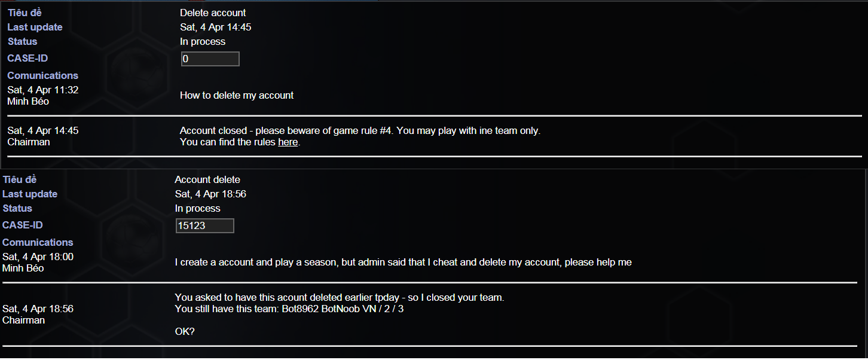Viewport: 868px width, 360px height.
Task: Click Chairman under the 18:56 message timestamp
Action: [24, 320]
